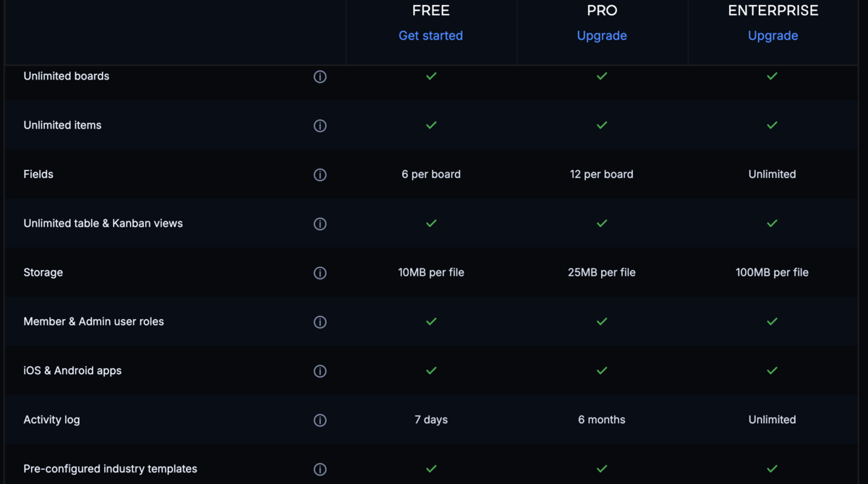Click the info icon beside Unlimited boards
The height and width of the screenshot is (484, 868).
[x=320, y=77]
